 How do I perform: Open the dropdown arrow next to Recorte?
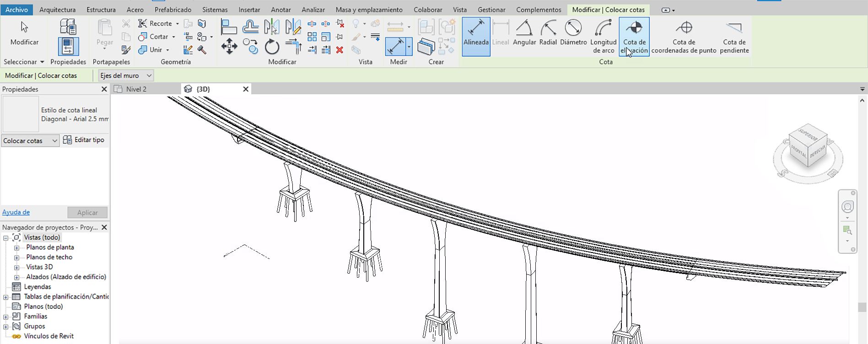coord(177,24)
